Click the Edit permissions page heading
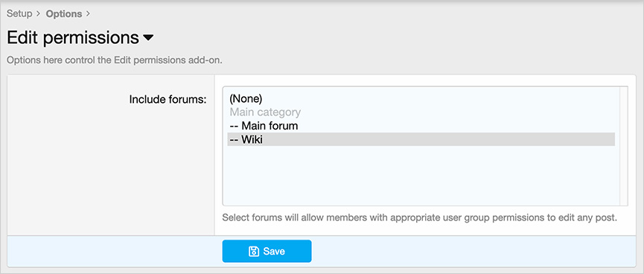This screenshot has width=644, height=274. tap(73, 38)
